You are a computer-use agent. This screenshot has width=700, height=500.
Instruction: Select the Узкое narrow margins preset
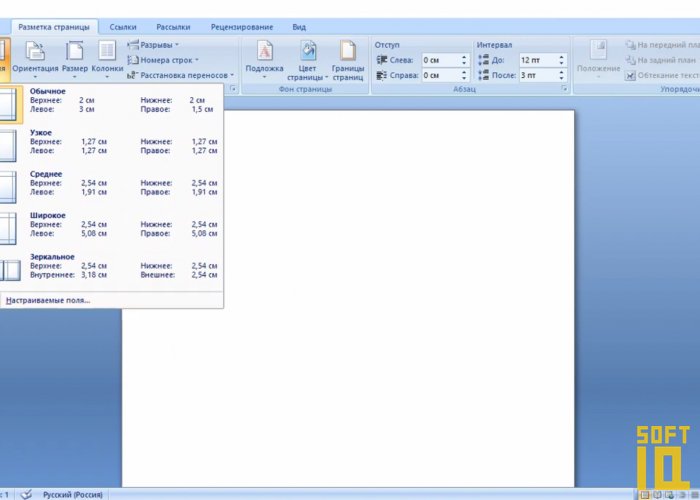pyautogui.click(x=111, y=145)
